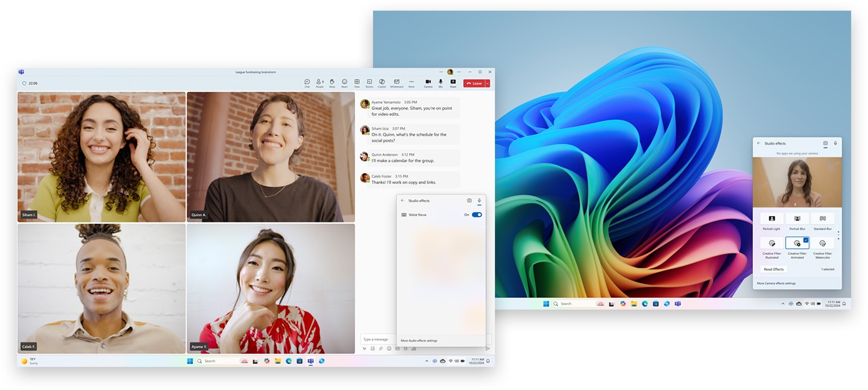Click the Reset Effects button
Image resolution: width=868 pixels, height=390 pixels.
pyautogui.click(x=774, y=269)
